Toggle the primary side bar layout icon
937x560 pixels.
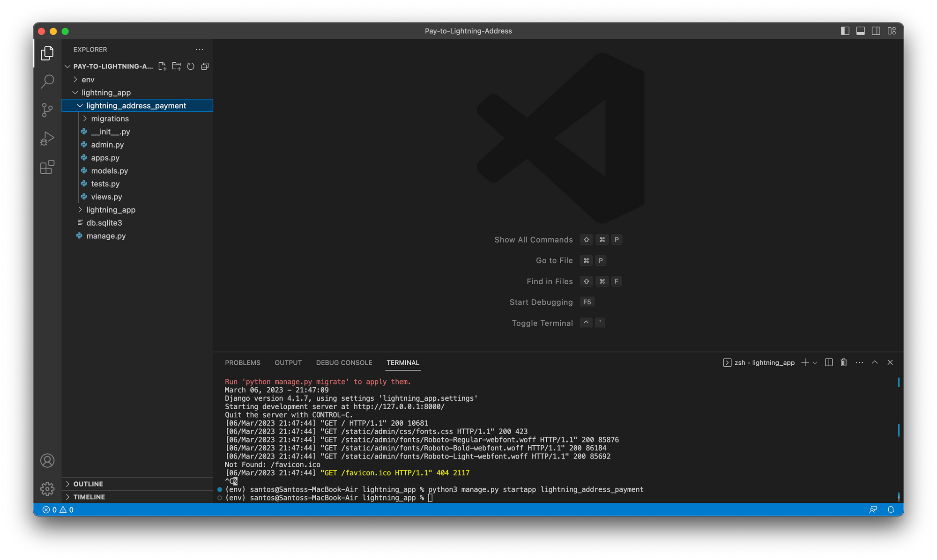pyautogui.click(x=845, y=31)
